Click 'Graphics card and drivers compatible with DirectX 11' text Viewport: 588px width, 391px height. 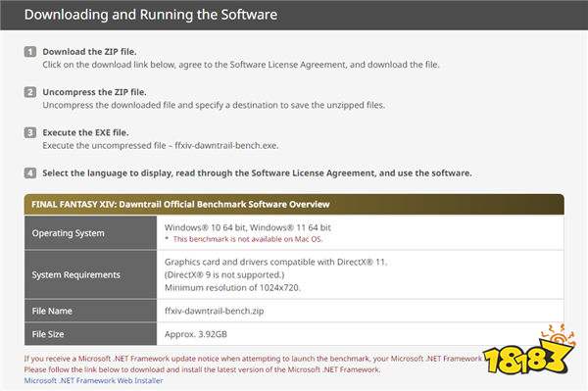275,262
